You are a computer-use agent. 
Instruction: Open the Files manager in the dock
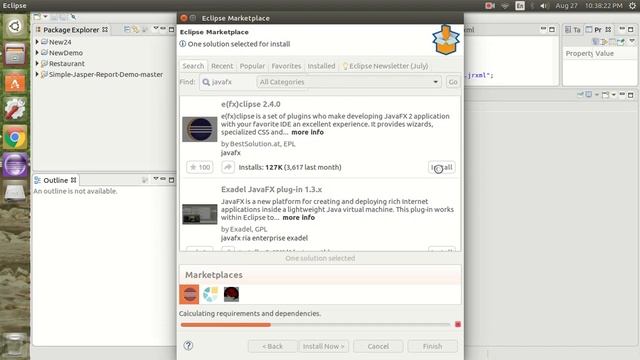pyautogui.click(x=15, y=54)
